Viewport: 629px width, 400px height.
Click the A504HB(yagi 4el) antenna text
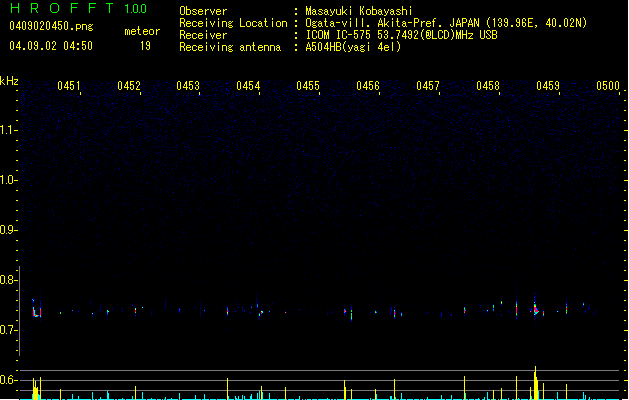click(x=353, y=47)
